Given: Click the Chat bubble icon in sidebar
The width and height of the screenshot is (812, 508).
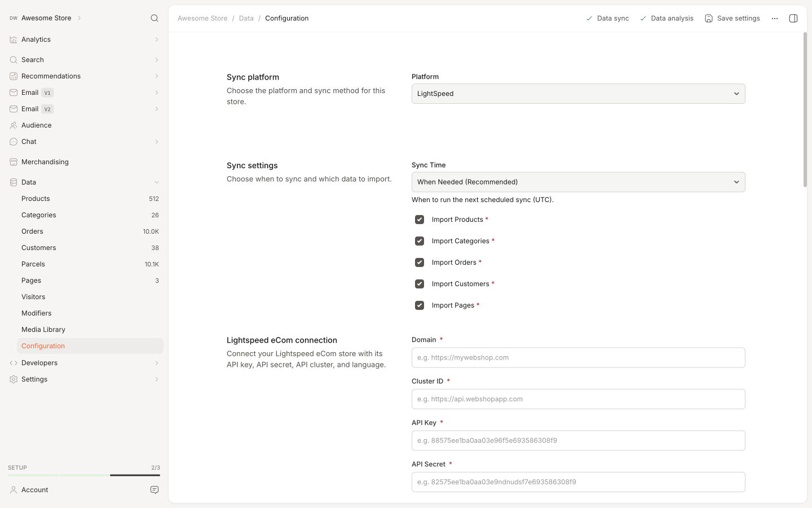Looking at the screenshot, I should [14, 142].
